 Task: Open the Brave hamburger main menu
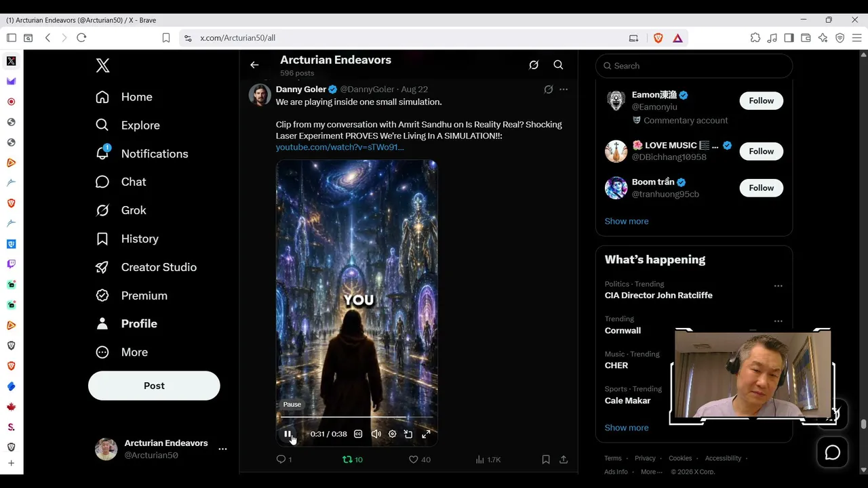pyautogui.click(x=856, y=38)
